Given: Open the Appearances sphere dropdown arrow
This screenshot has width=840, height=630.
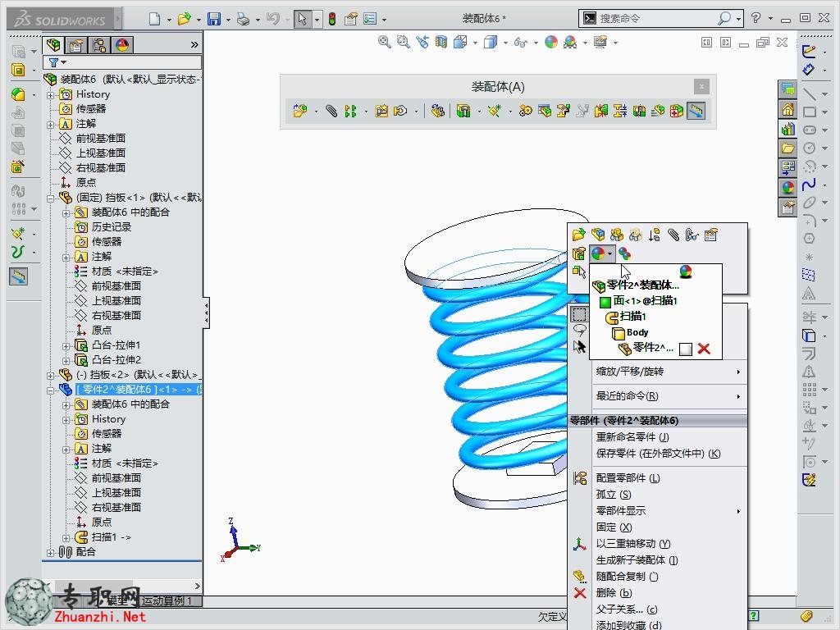Looking at the screenshot, I should tap(609, 253).
